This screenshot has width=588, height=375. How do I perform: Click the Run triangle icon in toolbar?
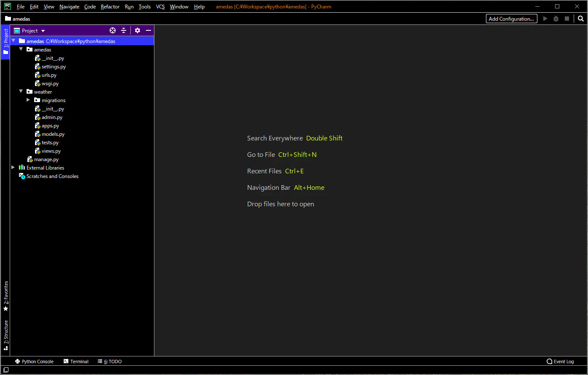(x=545, y=19)
